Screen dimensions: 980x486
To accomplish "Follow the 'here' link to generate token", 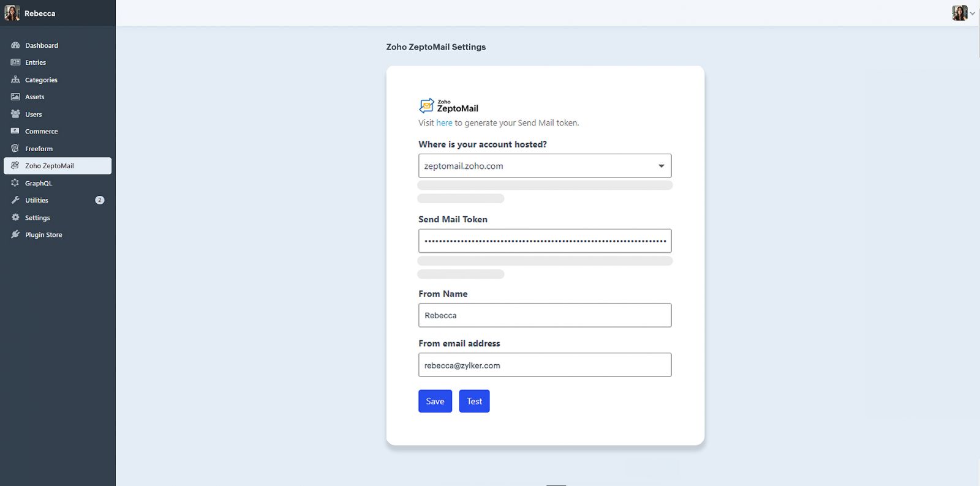I will click(444, 123).
